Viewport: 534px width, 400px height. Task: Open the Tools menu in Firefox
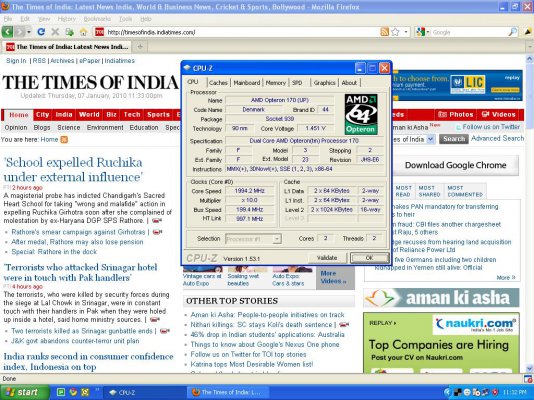click(125, 19)
